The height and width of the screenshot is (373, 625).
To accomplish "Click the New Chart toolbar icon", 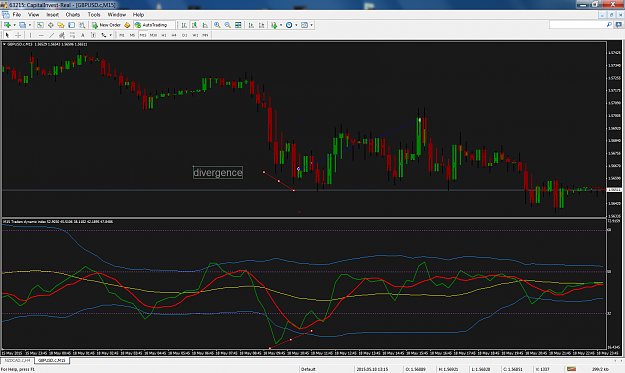I will click(x=7, y=25).
